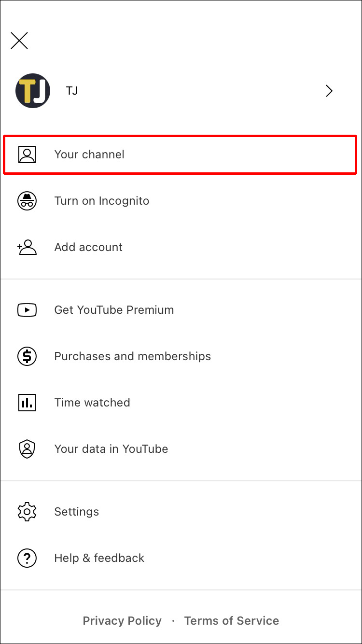Expand account details with the right chevron
The height and width of the screenshot is (644, 362).
[329, 91]
